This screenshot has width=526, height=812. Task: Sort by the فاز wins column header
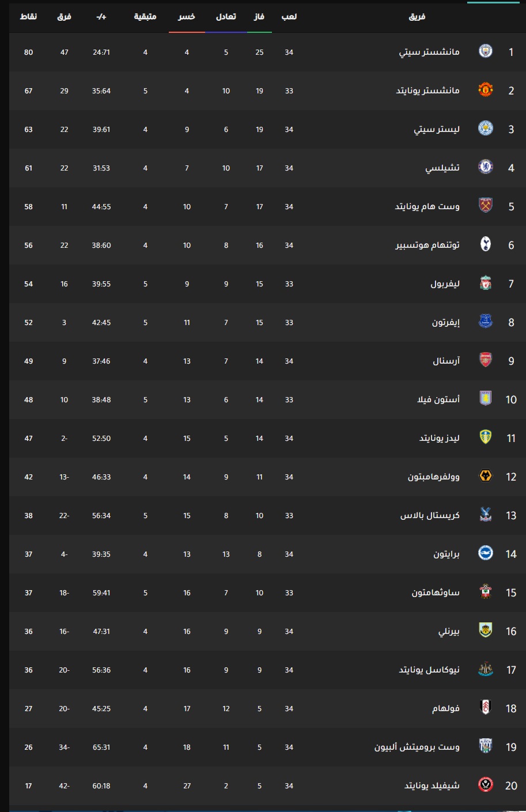(x=259, y=17)
